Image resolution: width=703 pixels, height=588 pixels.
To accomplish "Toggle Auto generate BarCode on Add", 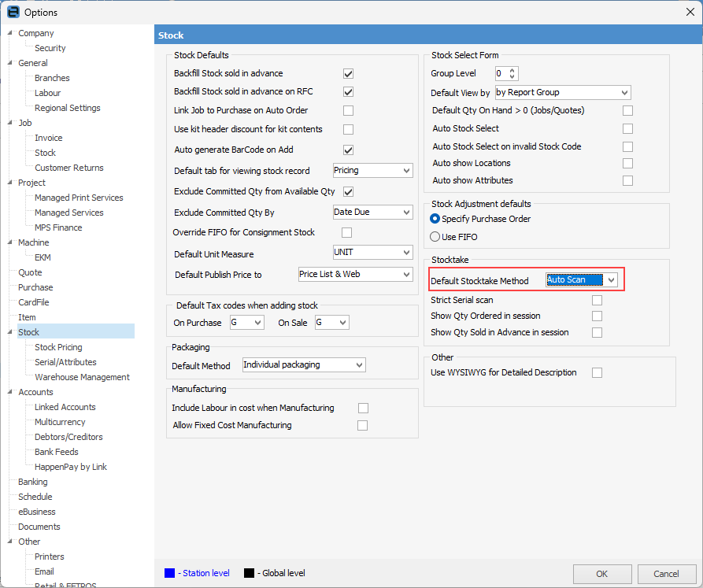I will pyautogui.click(x=348, y=150).
